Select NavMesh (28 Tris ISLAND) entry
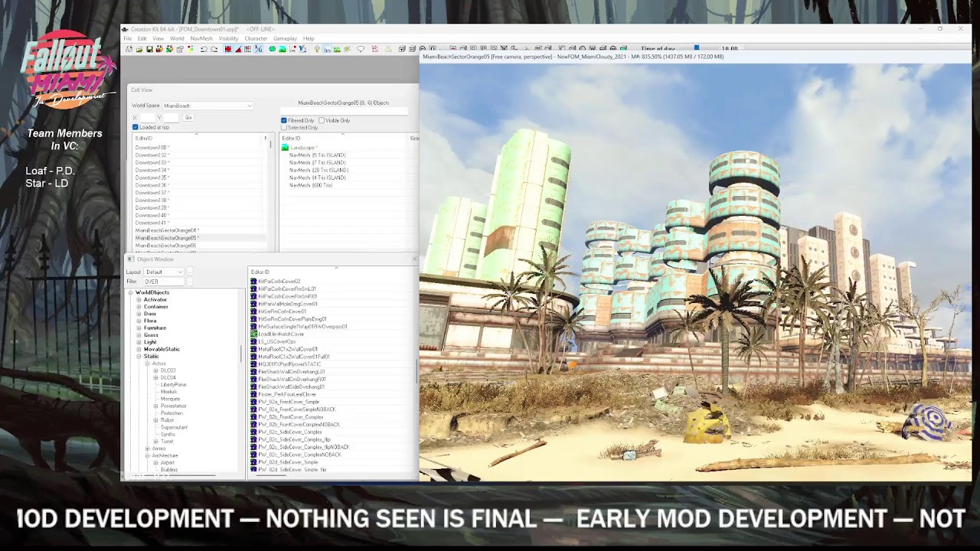Image resolution: width=980 pixels, height=551 pixels. point(318,170)
